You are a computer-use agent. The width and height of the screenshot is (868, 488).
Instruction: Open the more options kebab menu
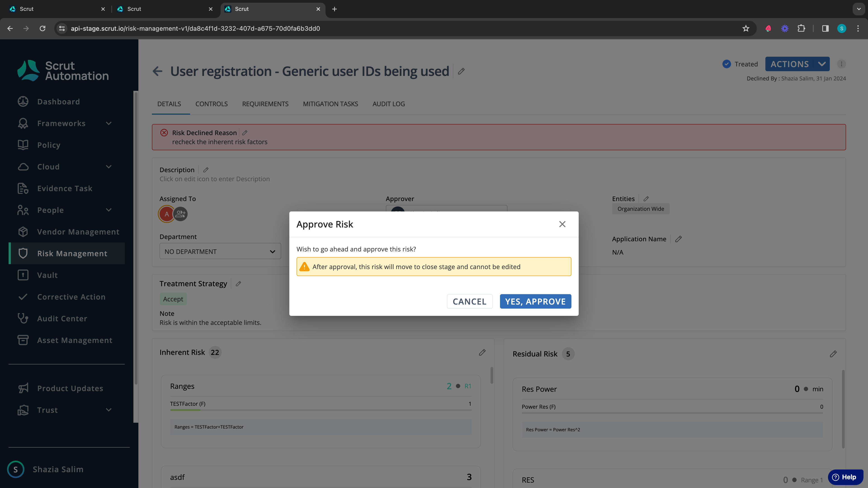[x=841, y=64]
